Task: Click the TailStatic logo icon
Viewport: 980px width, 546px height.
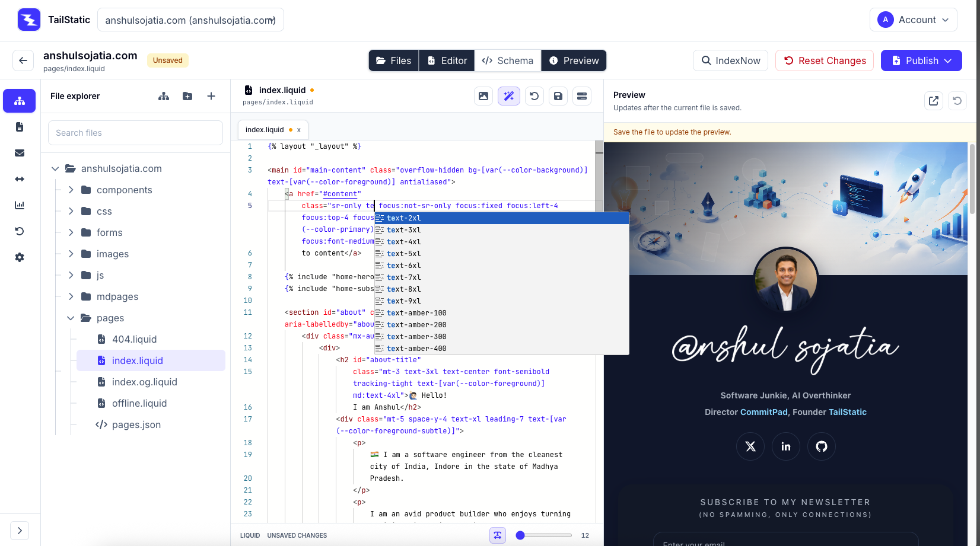Action: pos(29,20)
